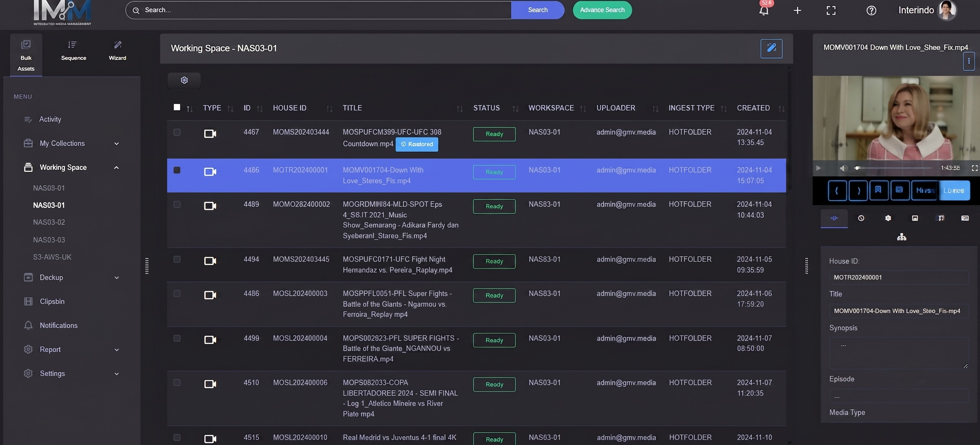Screen dimensions: 980x445
Task: Check the box for asset 4515
Action: 177,437
